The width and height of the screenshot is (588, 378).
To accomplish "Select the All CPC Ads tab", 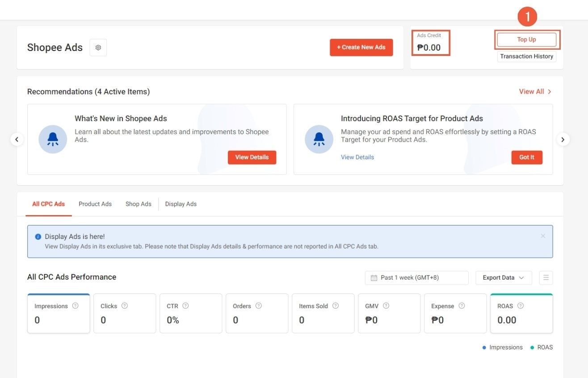I will [48, 204].
